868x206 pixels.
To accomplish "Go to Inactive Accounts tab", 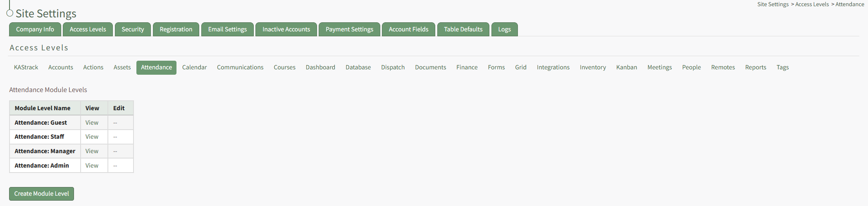I will click(x=286, y=29).
